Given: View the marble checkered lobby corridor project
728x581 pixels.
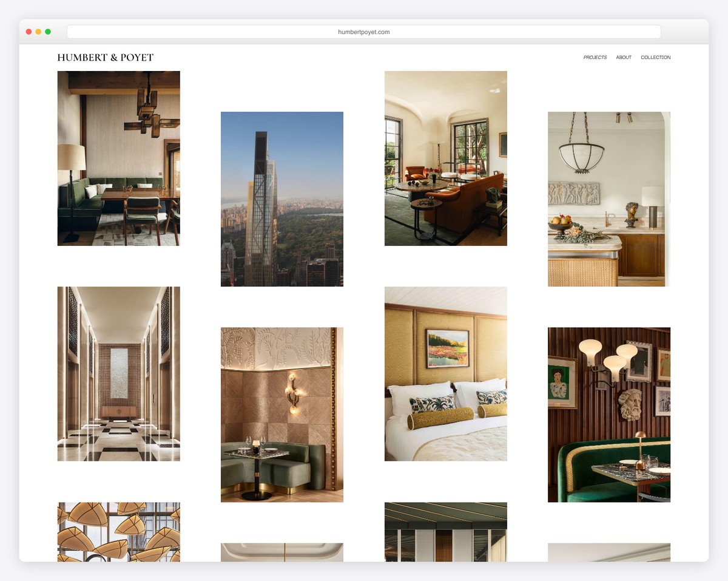Looking at the screenshot, I should click(x=118, y=374).
